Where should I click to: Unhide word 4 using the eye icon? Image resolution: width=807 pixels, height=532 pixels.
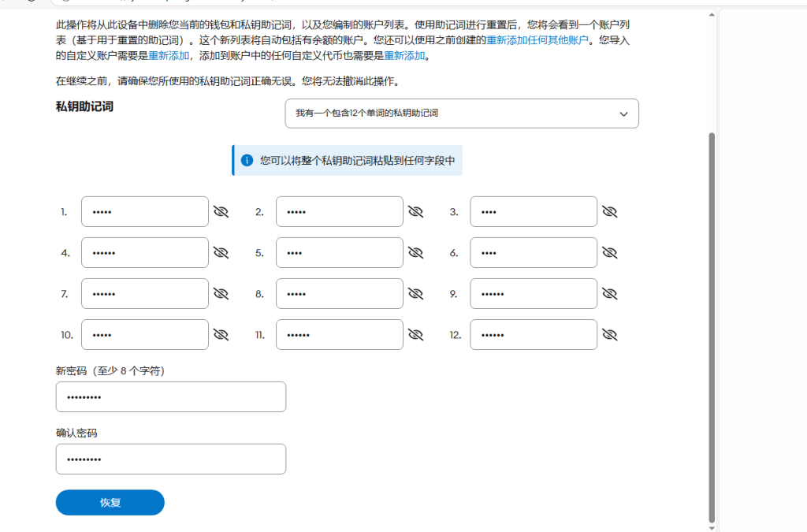(x=221, y=253)
